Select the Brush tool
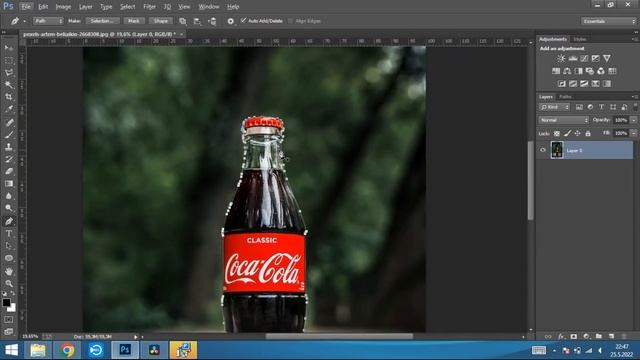Image resolution: width=640 pixels, height=360 pixels. pos(9,135)
